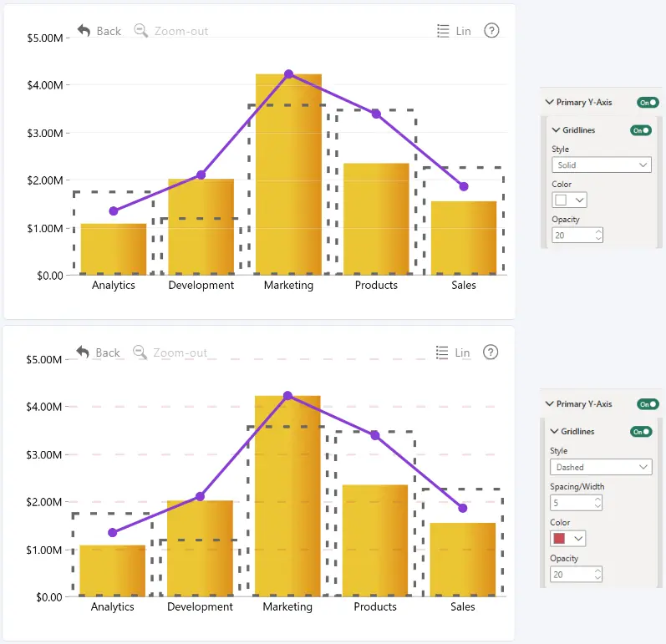Screen dimensions: 666x644
Task: Toggle Primary Y-Axis switch in upper panel
Action: click(648, 102)
